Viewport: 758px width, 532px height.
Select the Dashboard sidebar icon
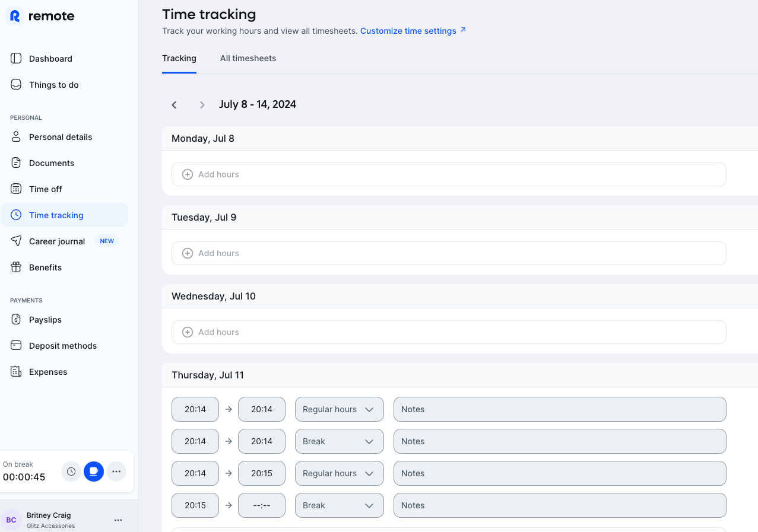tap(16, 58)
